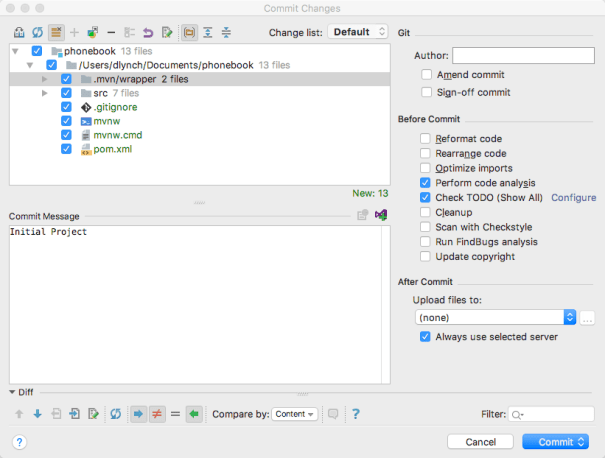Click Expand All in the file tree toolbar
Screen dimensions: 605x458
(x=208, y=32)
